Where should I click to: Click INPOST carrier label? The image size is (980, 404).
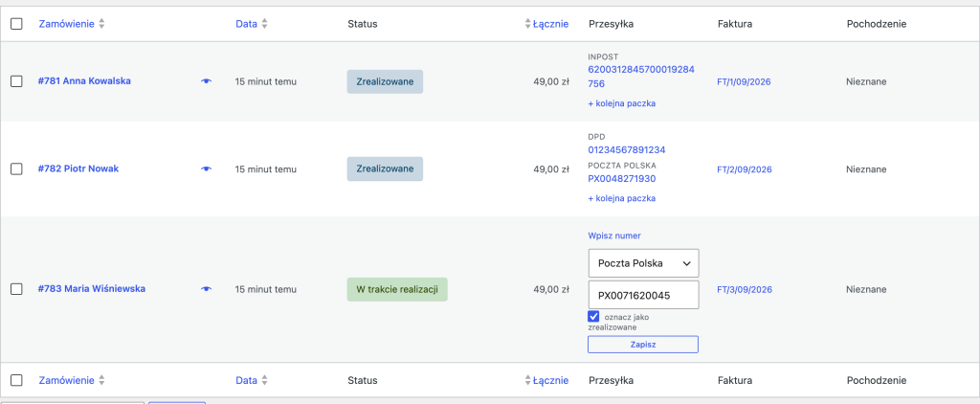click(603, 56)
